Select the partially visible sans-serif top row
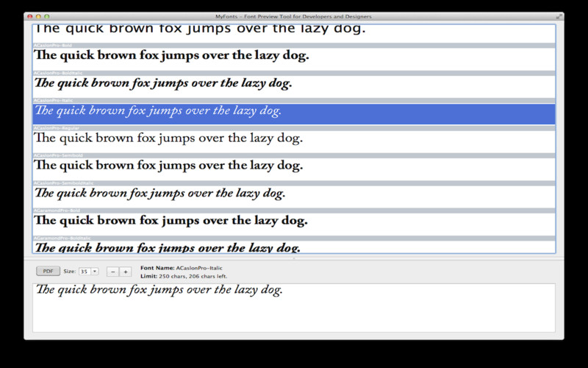Image resolution: width=588 pixels, height=368 pixels. click(x=294, y=34)
